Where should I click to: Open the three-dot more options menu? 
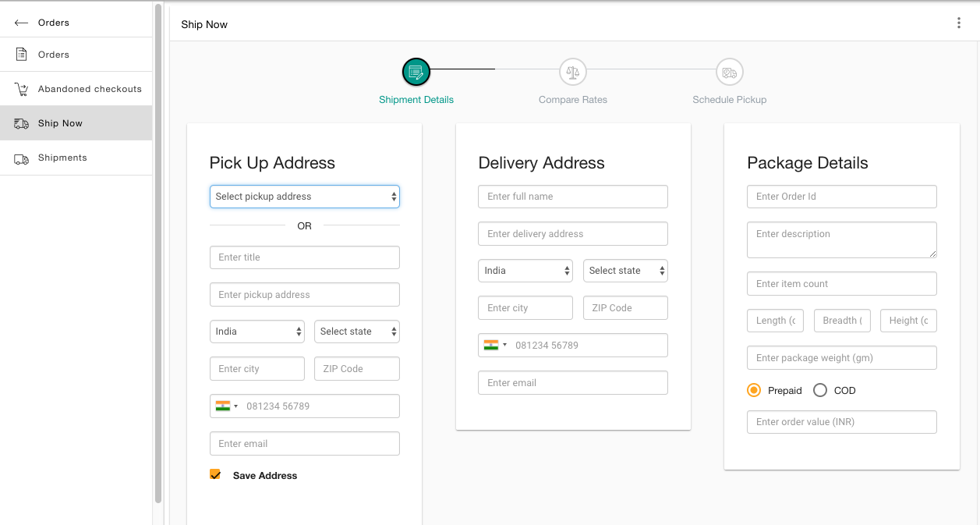point(959,23)
